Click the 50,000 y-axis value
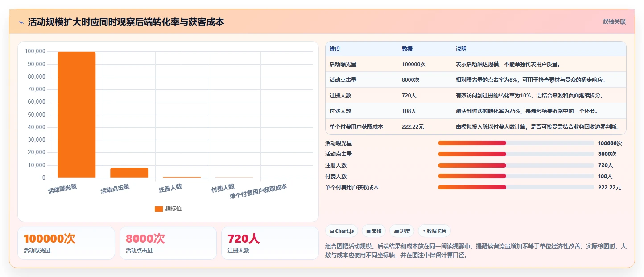Viewport: 644px width, 277px height. coord(36,114)
